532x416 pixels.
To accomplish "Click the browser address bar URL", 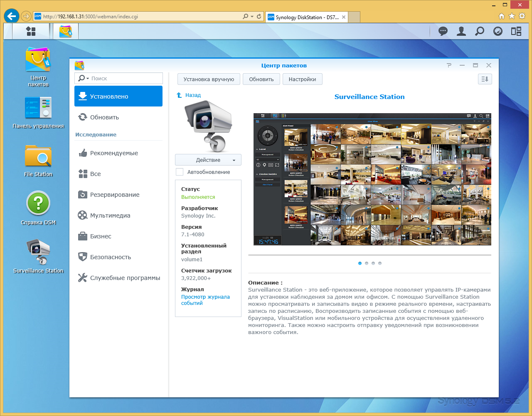I will click(x=91, y=17).
